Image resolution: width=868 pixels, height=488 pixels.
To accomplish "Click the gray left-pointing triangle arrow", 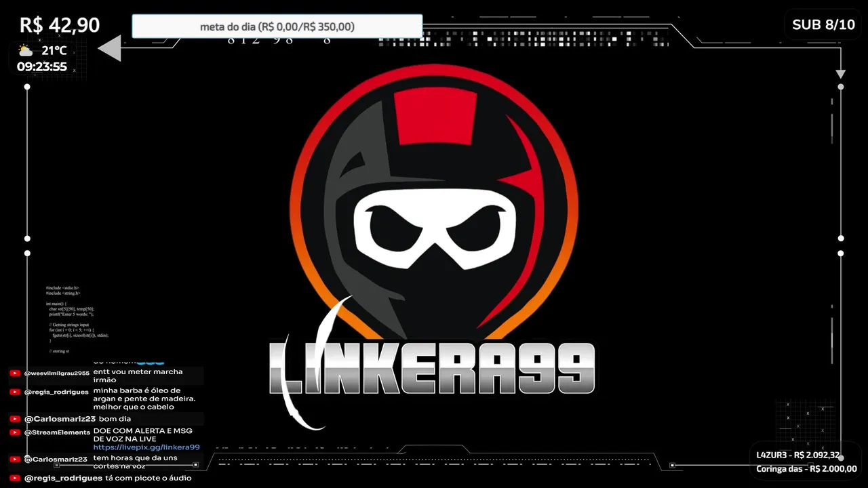I will [x=109, y=49].
